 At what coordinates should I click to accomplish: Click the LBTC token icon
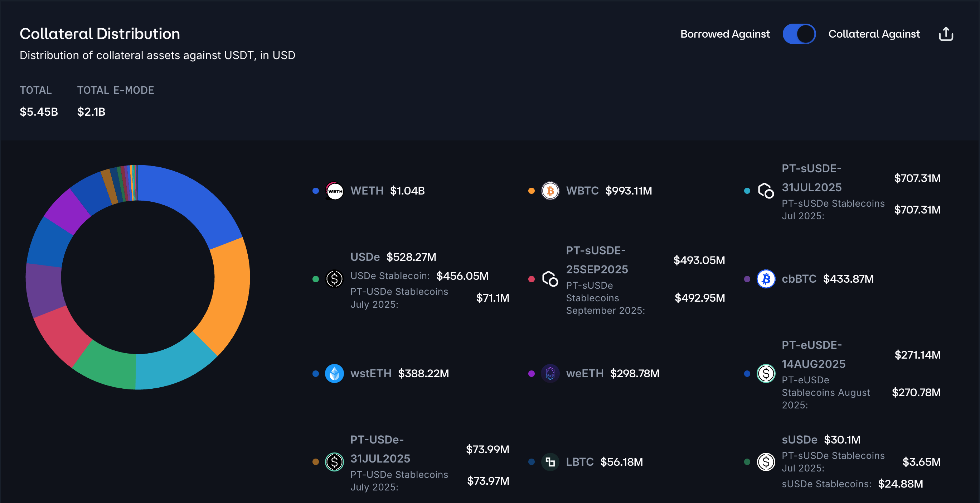click(x=550, y=462)
